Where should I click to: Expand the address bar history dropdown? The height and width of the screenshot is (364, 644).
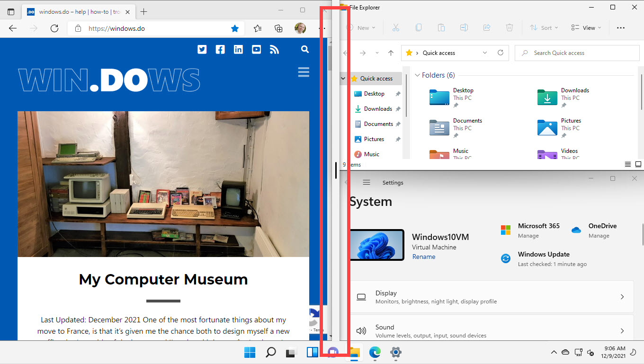coord(484,53)
